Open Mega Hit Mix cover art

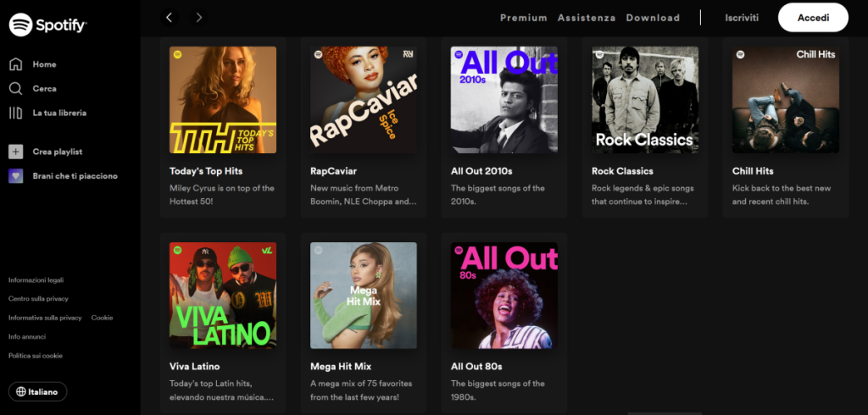point(364,296)
